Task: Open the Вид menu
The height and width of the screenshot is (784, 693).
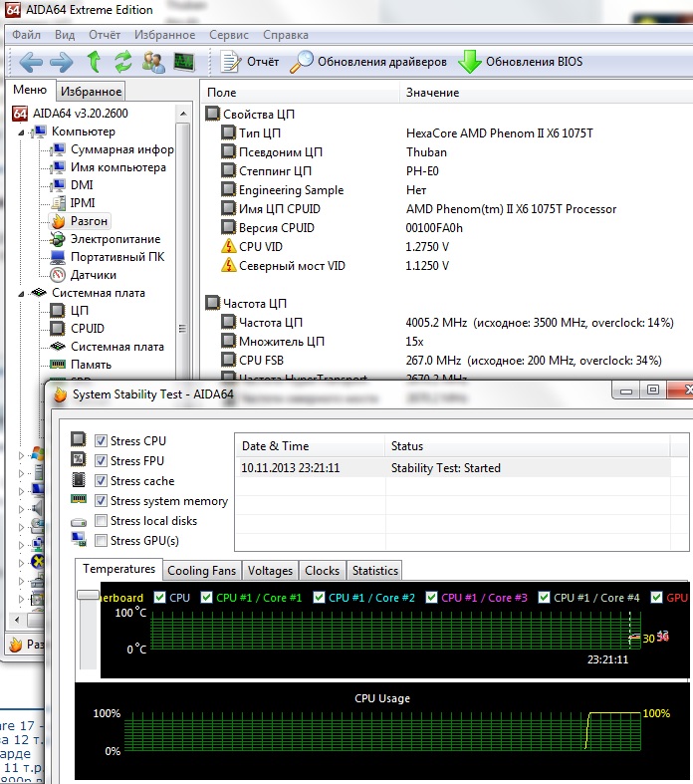Action: point(65,35)
